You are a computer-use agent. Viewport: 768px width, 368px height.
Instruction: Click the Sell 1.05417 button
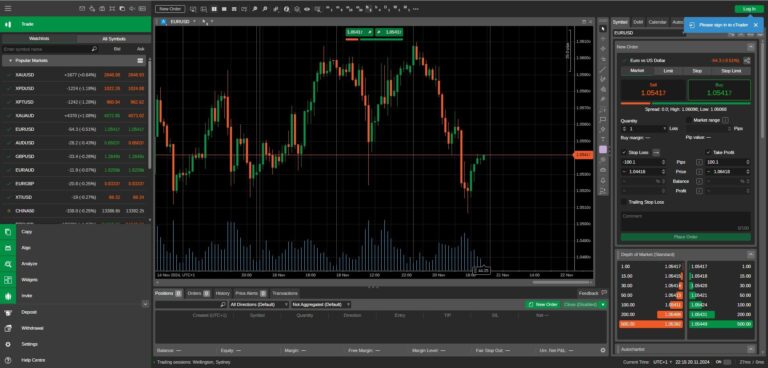[653, 90]
